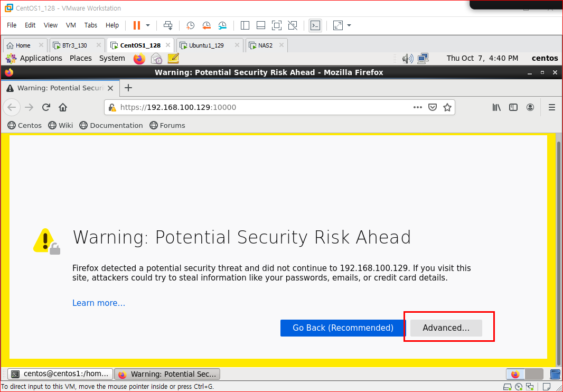This screenshot has height=392, width=563.
Task: Click workspace switcher Firefox workspace
Action: (x=515, y=374)
